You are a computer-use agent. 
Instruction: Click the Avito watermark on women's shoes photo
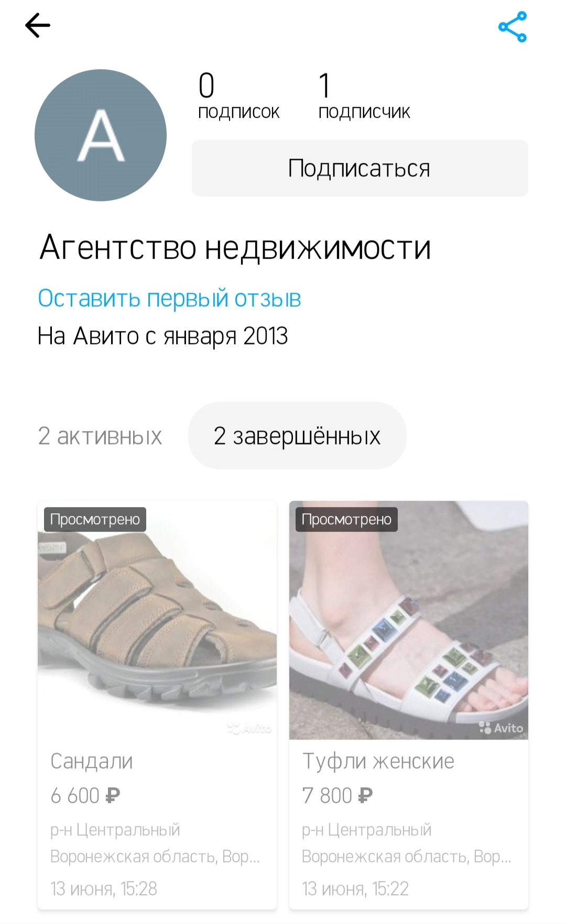click(501, 728)
